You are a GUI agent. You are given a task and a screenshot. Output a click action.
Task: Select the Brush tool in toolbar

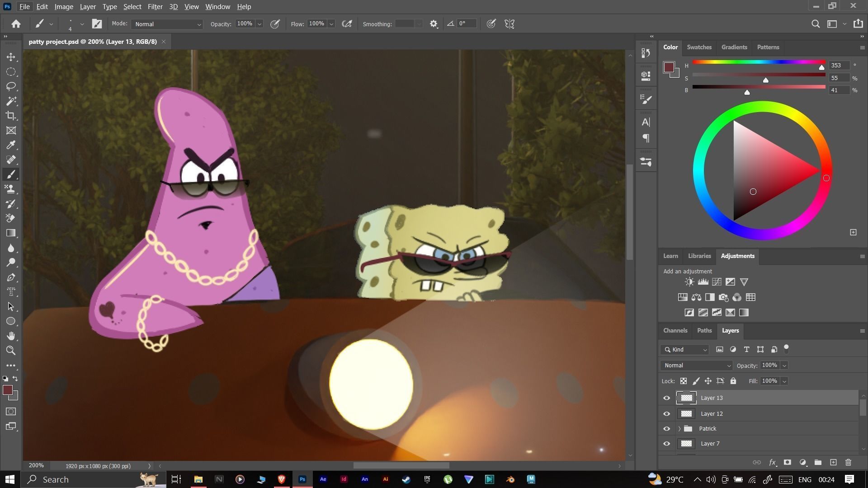pyautogui.click(x=11, y=174)
